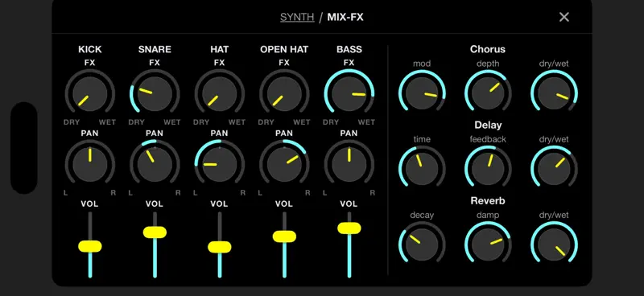Click the decay label in Reverb
Image resolution: width=644 pixels, height=296 pixels.
click(x=422, y=215)
